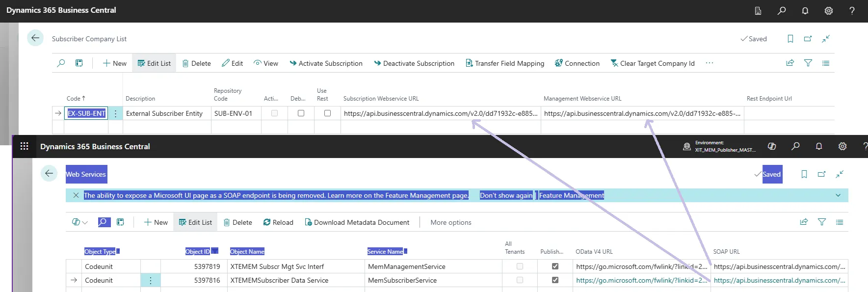The width and height of the screenshot is (868, 292).
Task: Open settings gear in top black bar
Action: coord(828,10)
